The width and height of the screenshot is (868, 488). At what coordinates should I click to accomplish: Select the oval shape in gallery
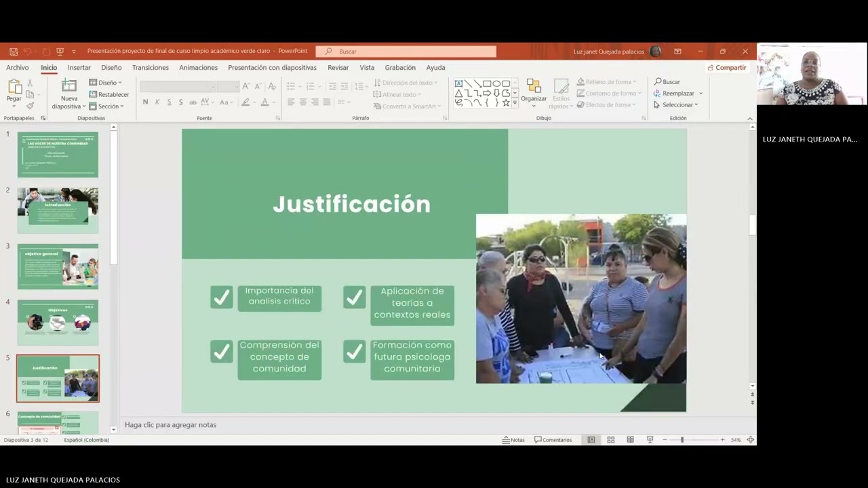(x=496, y=83)
